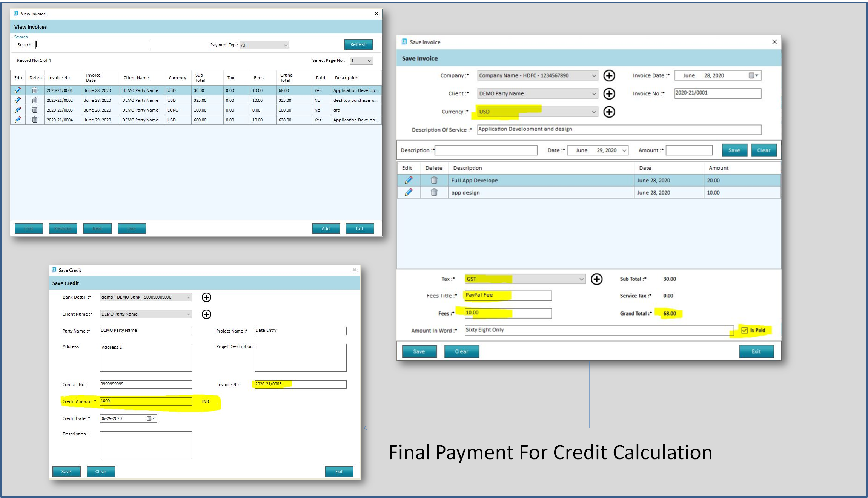Toggle the Is Paid checkbox

(744, 331)
